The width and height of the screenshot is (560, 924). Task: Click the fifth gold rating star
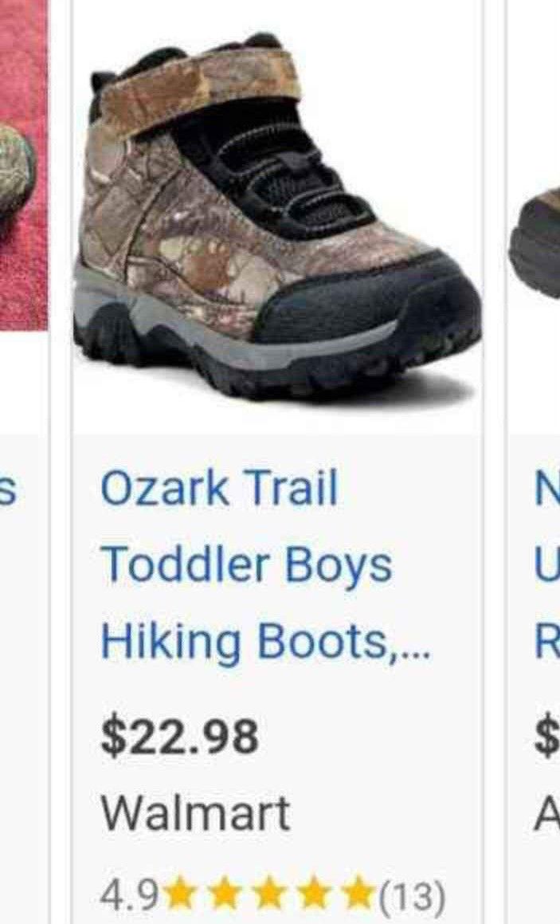(357, 894)
